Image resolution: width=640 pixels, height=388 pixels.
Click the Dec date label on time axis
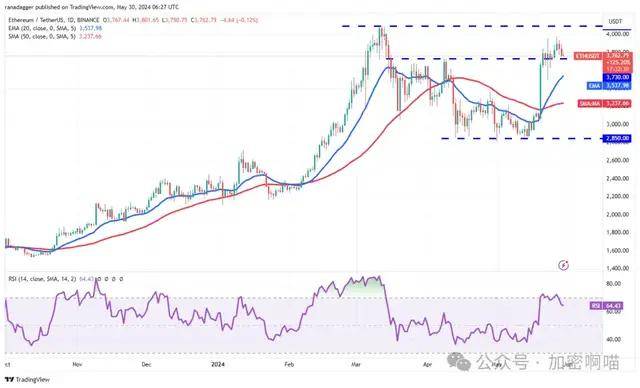[x=146, y=364]
